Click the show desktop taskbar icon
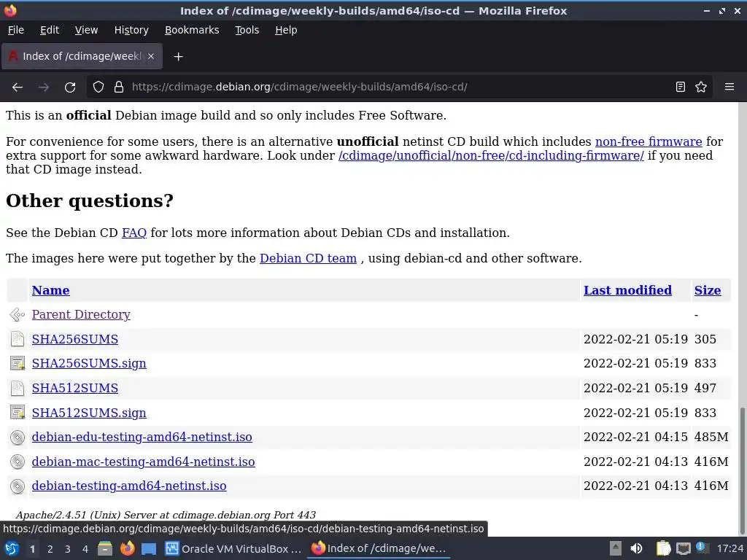747x560 pixels. [149, 549]
